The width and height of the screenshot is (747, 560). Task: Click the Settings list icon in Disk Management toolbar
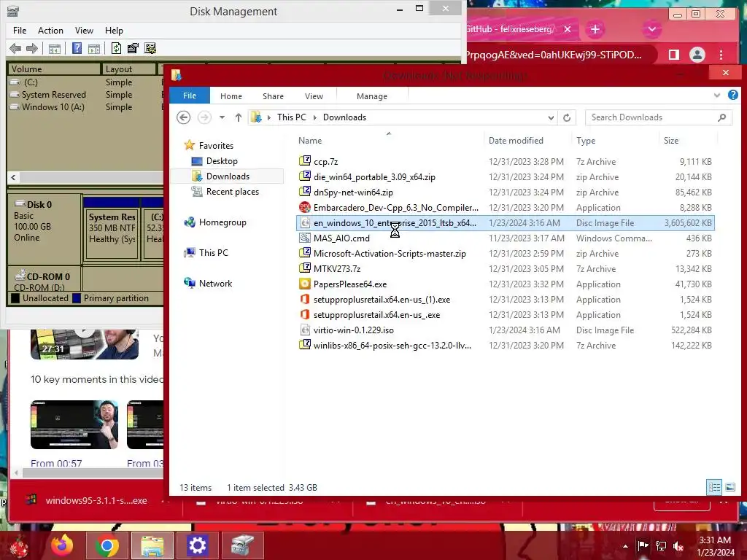[x=150, y=48]
